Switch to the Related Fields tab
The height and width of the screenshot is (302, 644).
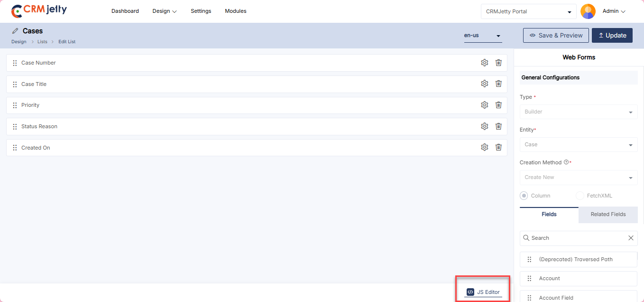(608, 214)
